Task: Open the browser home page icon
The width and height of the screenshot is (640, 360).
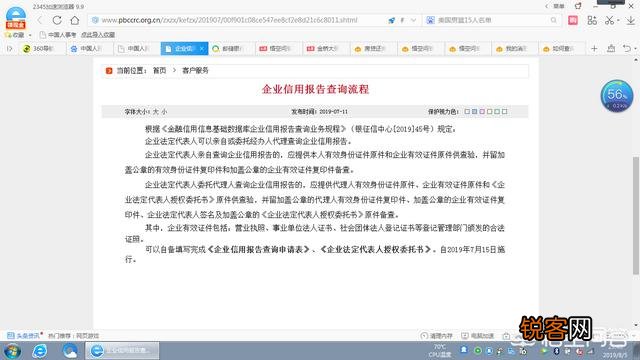Action: [75, 20]
